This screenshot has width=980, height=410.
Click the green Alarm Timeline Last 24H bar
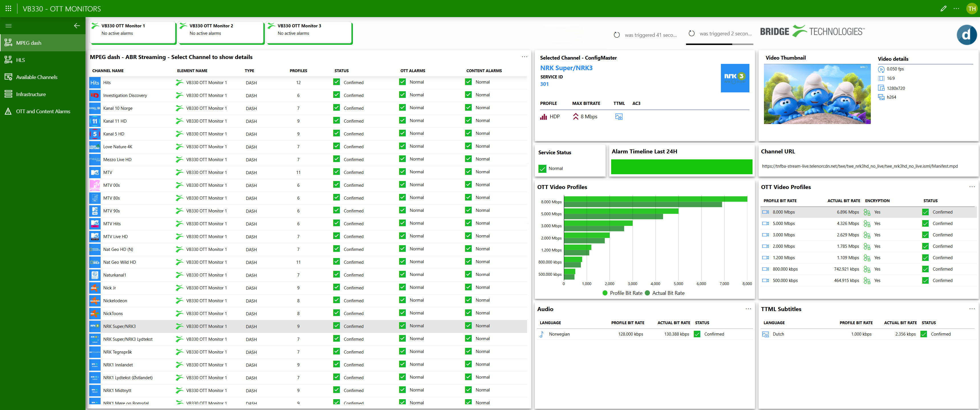[x=681, y=167]
